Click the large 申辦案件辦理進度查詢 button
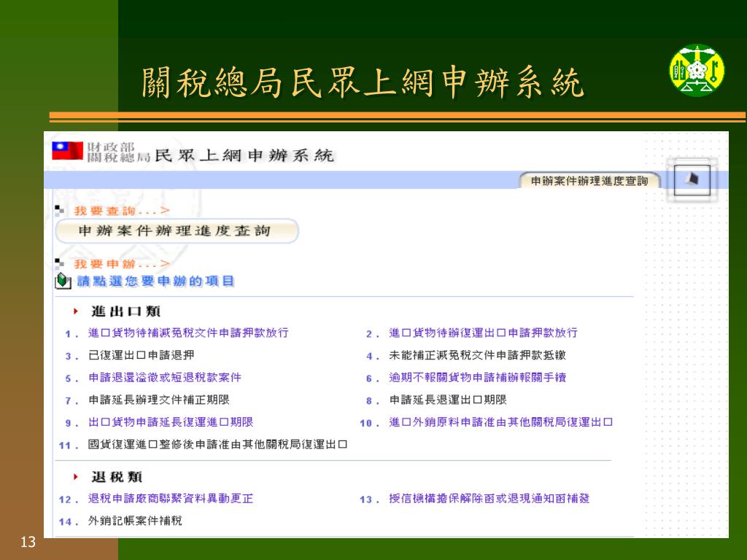The height and width of the screenshot is (560, 747). point(177,231)
